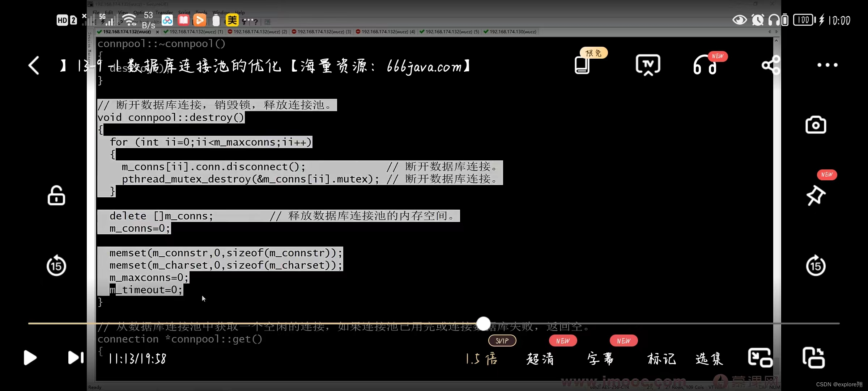Viewport: 868px width, 391px height.
Task: Click 'delete []m_conns;' code line
Action: click(x=161, y=216)
